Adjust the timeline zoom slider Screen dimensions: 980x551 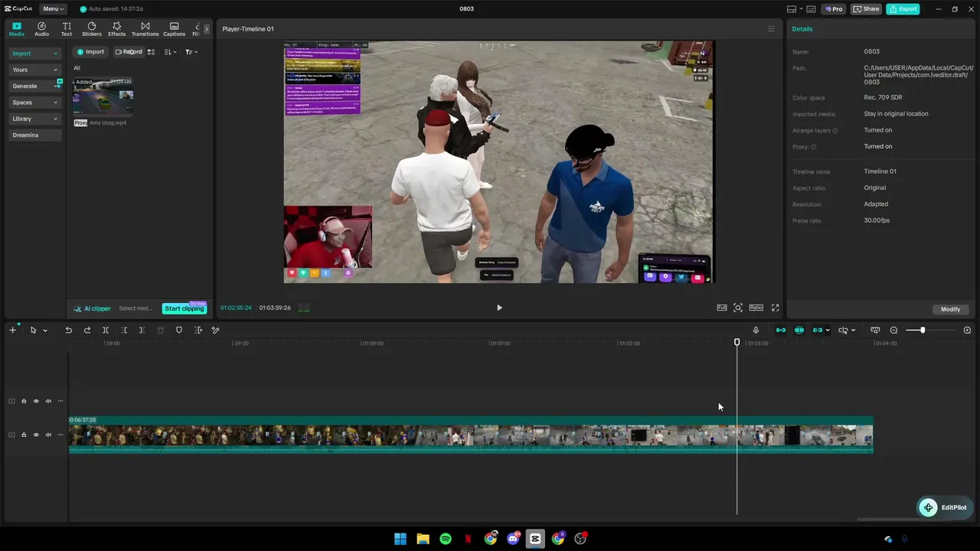coord(923,330)
